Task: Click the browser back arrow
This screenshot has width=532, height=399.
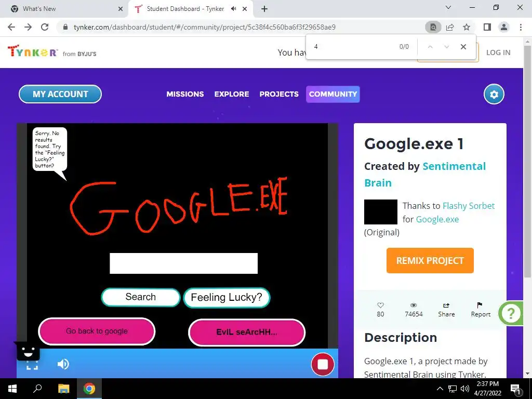Action: coord(11,27)
